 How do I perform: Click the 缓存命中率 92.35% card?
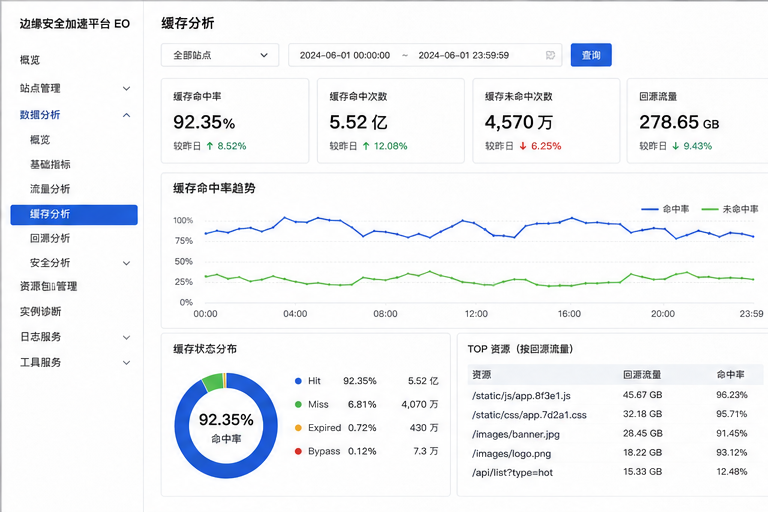pos(235,121)
